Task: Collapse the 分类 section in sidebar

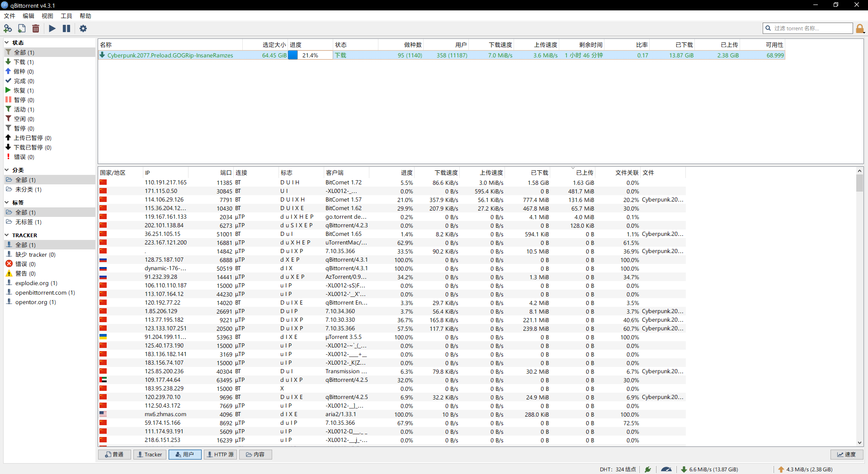Action: 7,170
